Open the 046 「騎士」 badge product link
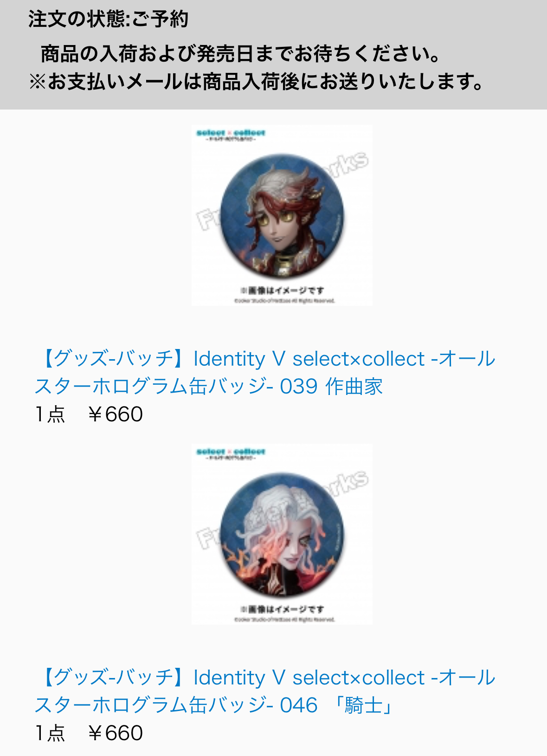547x756 pixels. (265, 691)
